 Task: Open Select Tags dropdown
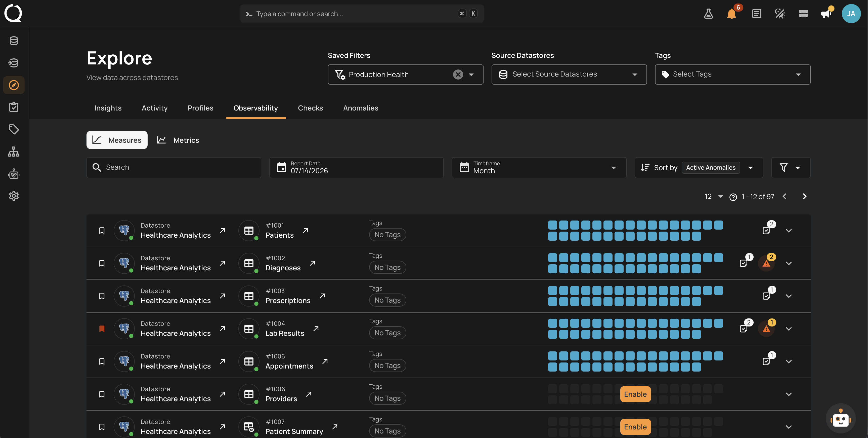pos(732,75)
